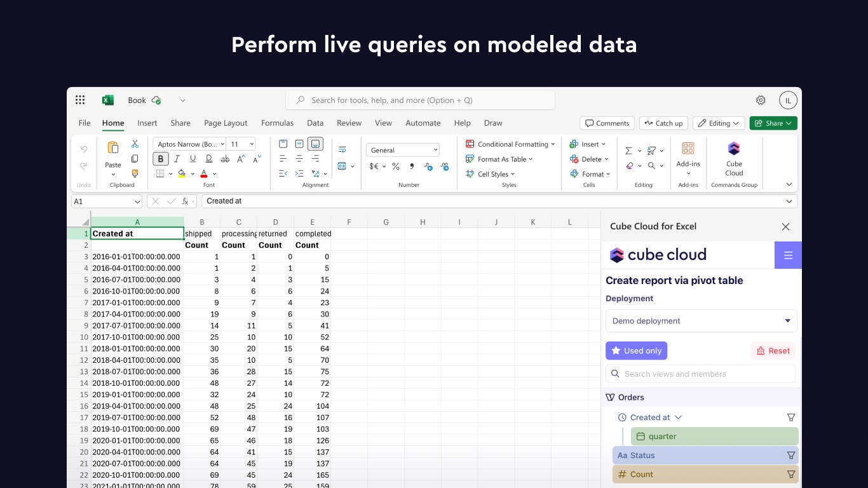The width and height of the screenshot is (868, 488).
Task: Click the Cut scissors icon
Action: pyautogui.click(x=135, y=144)
